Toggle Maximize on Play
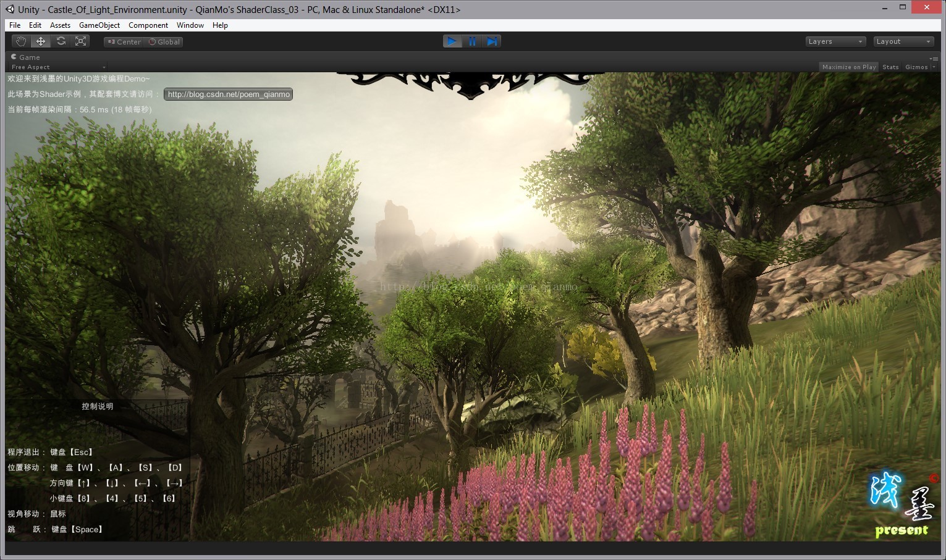 (x=848, y=67)
